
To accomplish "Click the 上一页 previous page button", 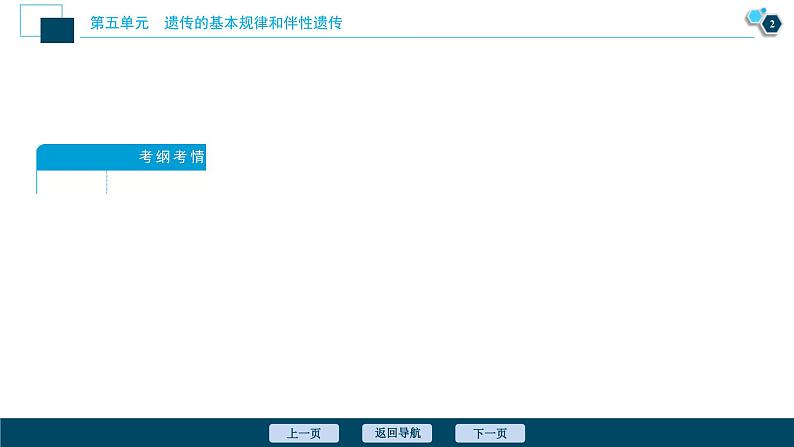I will [304, 433].
